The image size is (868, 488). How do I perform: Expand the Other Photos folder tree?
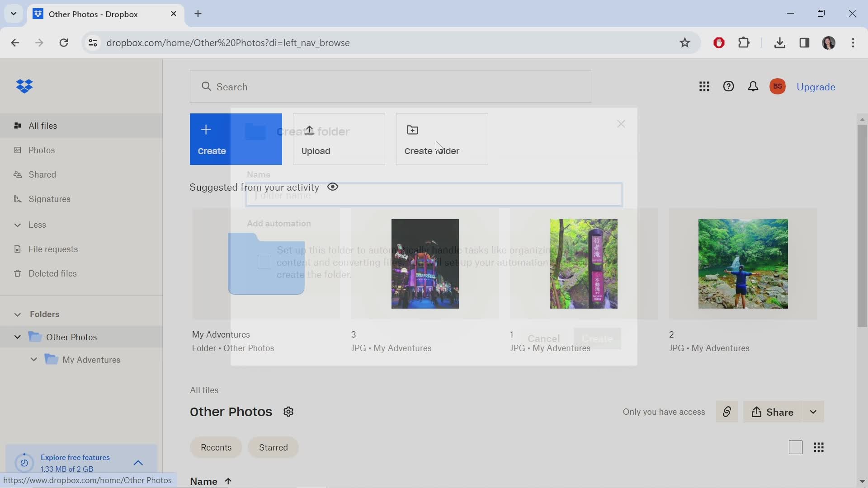pos(17,337)
